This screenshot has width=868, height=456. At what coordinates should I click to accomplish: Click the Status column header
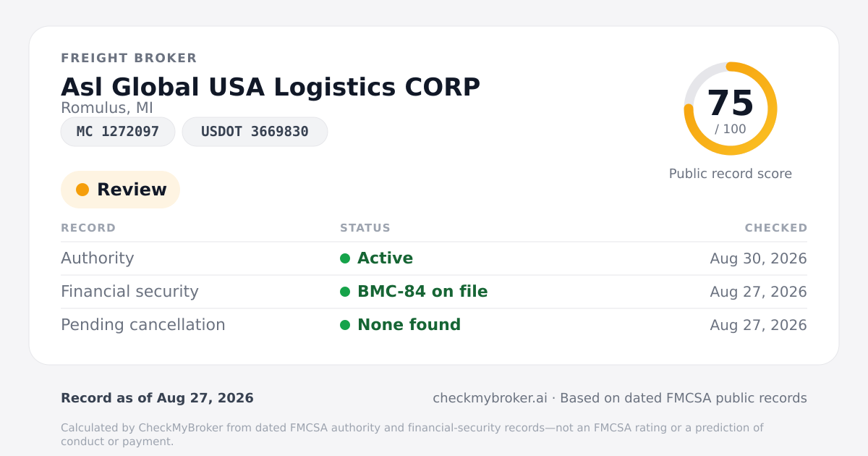coord(365,228)
